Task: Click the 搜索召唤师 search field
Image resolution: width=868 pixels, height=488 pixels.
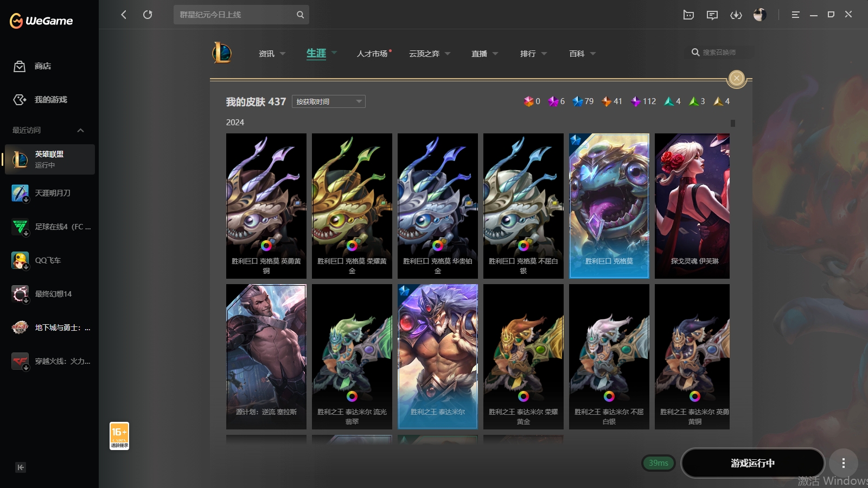Action: tap(719, 53)
